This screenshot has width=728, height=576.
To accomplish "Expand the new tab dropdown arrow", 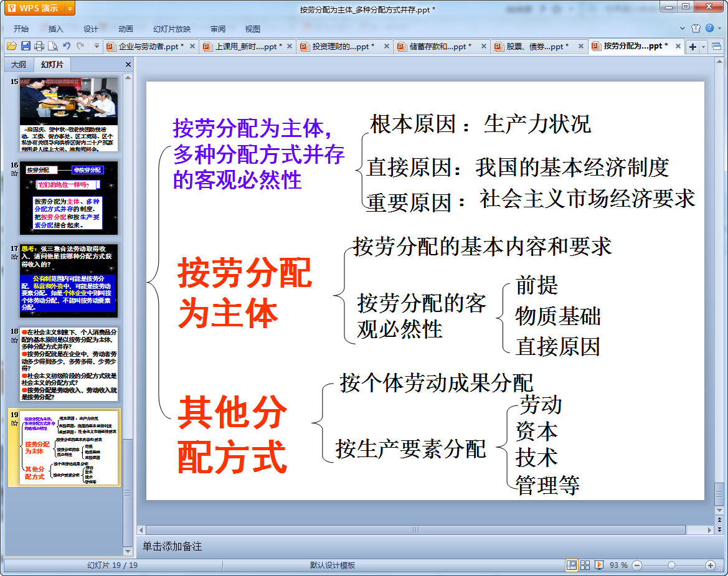I will [703, 47].
